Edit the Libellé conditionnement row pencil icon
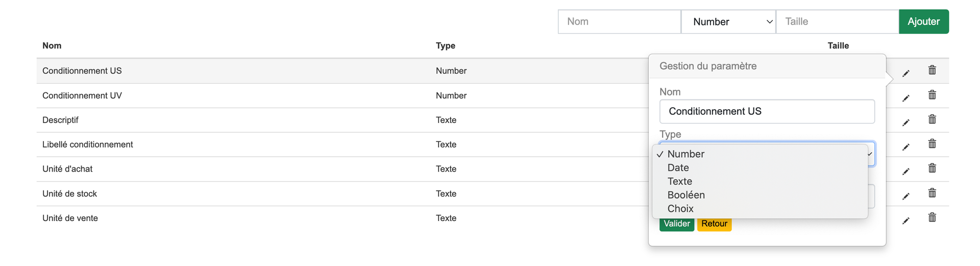Screen dimensions: 980x266 click(905, 147)
